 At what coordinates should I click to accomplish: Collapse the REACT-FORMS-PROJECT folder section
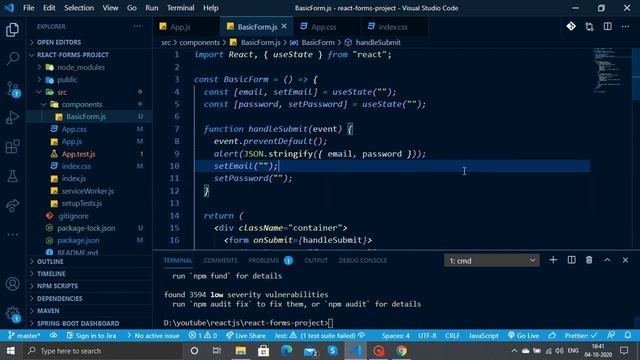(73, 55)
